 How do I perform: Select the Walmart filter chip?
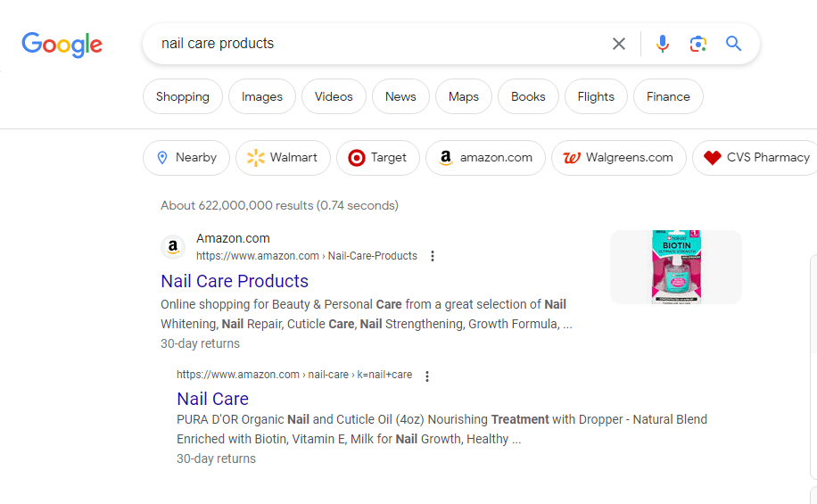[283, 157]
